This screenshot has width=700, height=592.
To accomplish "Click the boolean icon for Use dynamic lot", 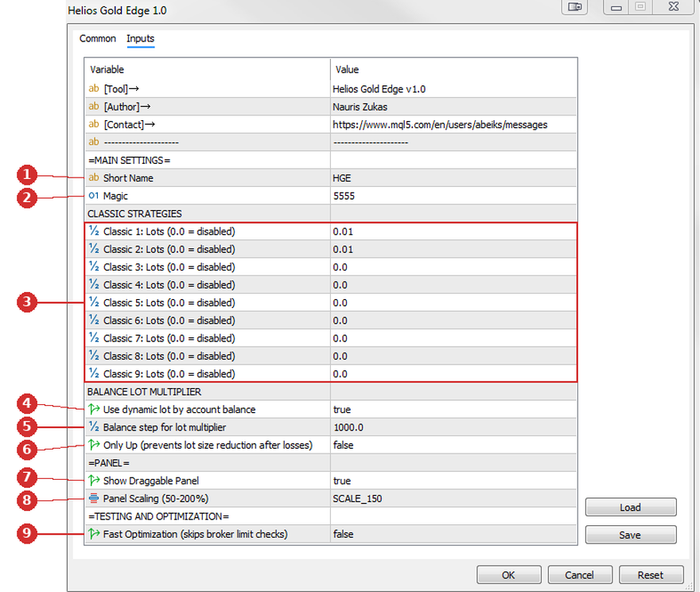I will point(94,409).
